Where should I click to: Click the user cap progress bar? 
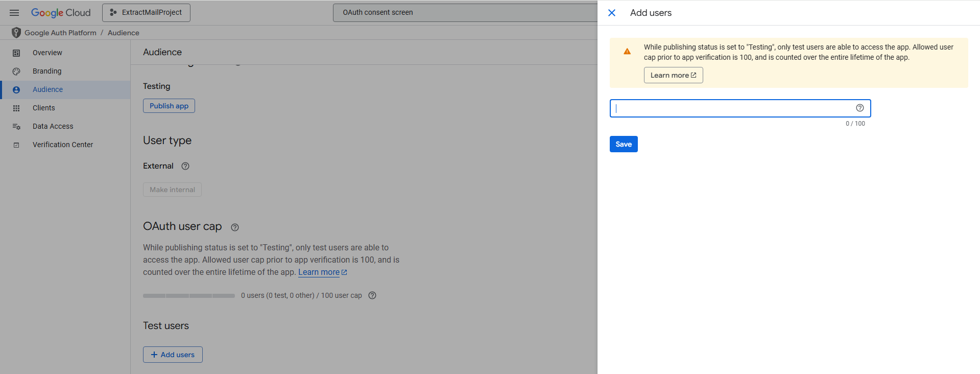click(189, 296)
